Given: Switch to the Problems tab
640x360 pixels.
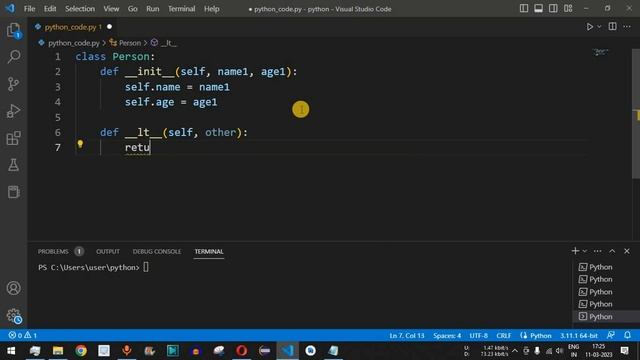Looking at the screenshot, I should tap(53, 251).
